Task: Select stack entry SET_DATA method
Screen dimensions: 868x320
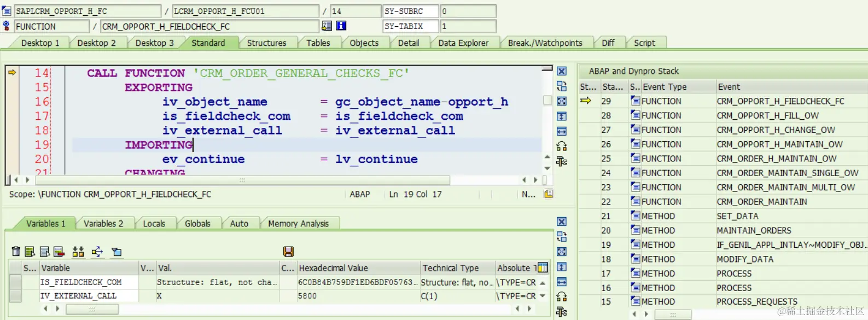Action: click(737, 216)
